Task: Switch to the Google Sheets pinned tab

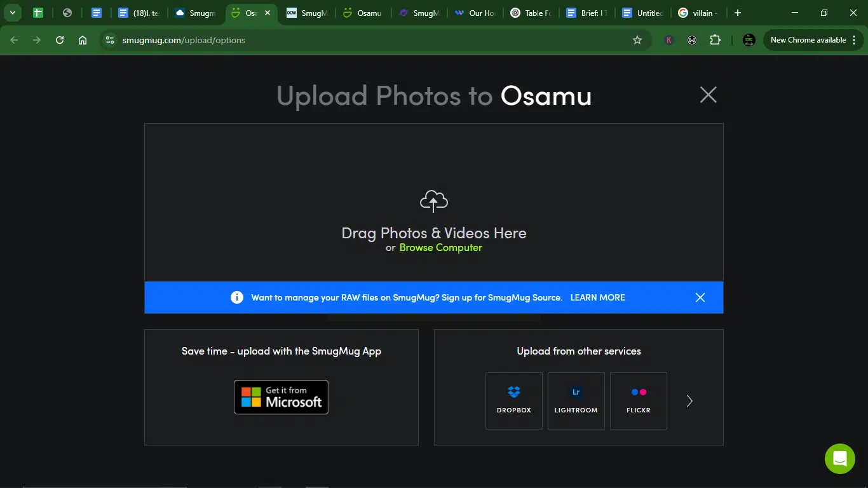Action: point(37,13)
